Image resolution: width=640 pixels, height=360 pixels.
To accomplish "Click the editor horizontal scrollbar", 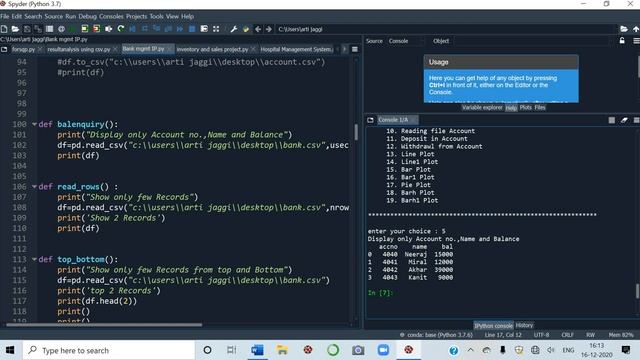I will tap(104, 325).
